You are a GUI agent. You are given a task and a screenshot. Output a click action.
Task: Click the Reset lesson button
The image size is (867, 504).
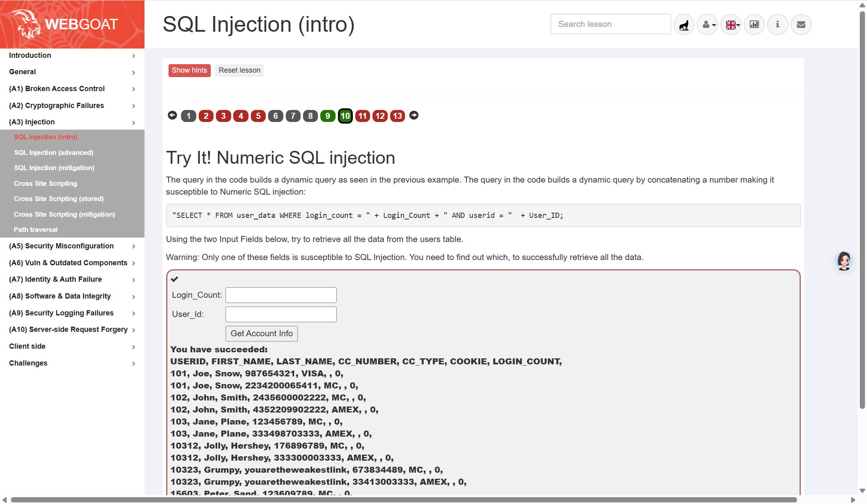pyautogui.click(x=239, y=70)
